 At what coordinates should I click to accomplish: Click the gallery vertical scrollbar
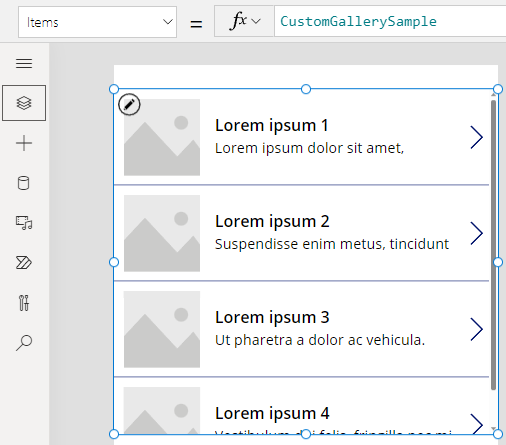click(493, 245)
